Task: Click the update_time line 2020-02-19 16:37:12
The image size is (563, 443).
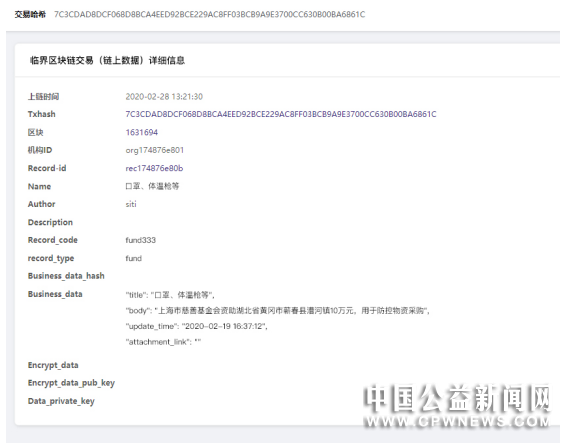Action: coord(196,326)
